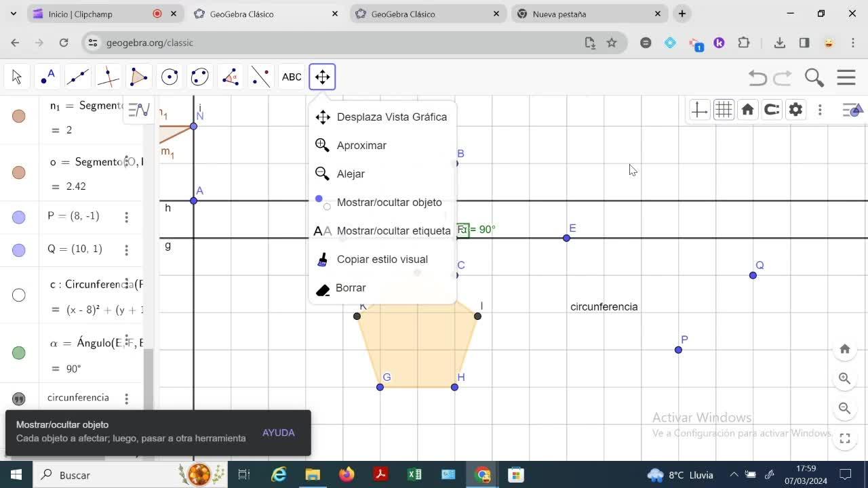The image size is (868, 488).
Task: Bookmark this page with the star
Action: coord(612,43)
